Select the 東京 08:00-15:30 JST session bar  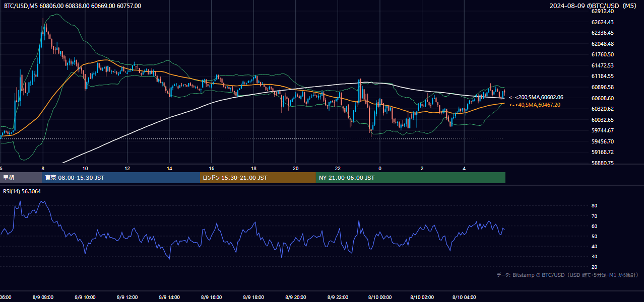pyautogui.click(x=121, y=178)
